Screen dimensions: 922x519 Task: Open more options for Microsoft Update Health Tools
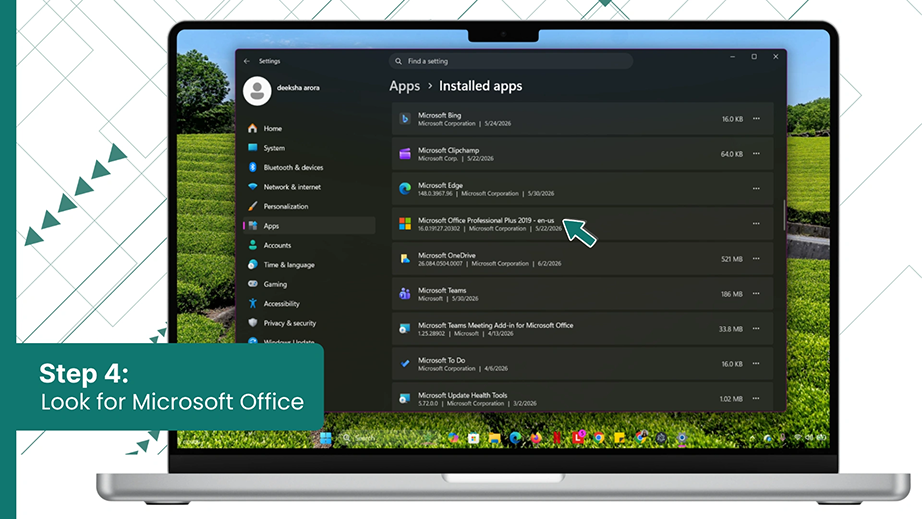[756, 399]
